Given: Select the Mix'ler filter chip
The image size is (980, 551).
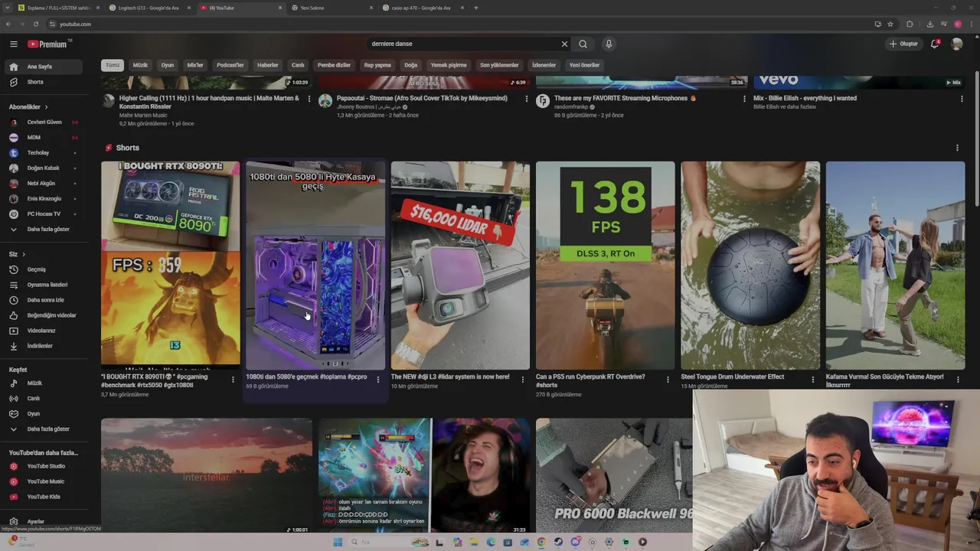Looking at the screenshot, I should point(195,65).
